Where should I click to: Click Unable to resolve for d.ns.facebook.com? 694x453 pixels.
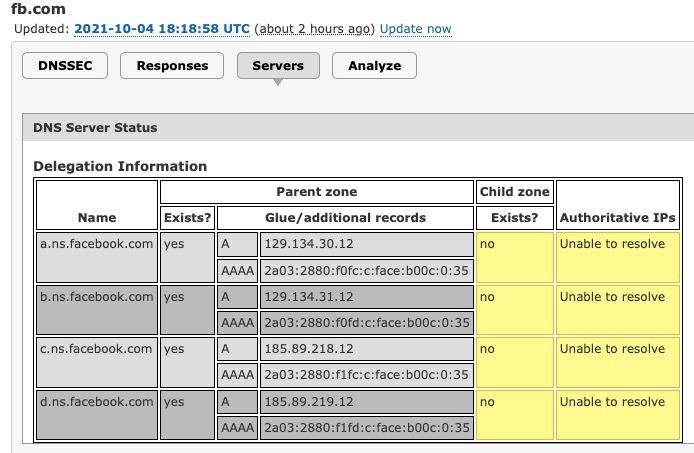click(x=618, y=415)
